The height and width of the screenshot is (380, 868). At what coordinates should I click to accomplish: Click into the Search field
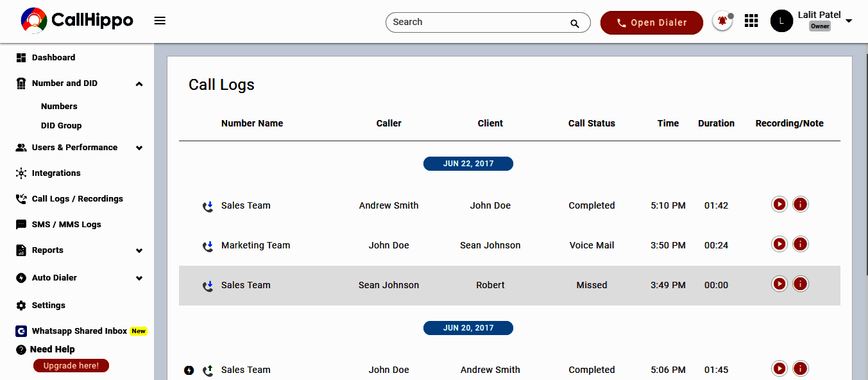pos(478,22)
